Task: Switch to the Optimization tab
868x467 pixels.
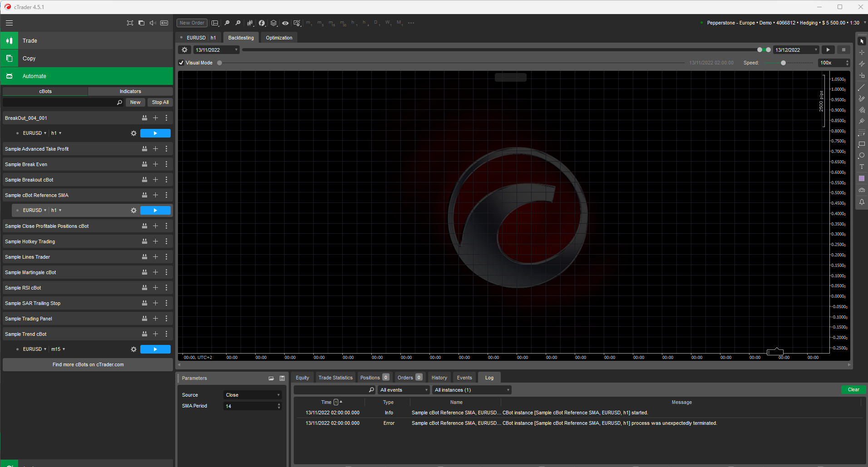Action: tap(279, 38)
